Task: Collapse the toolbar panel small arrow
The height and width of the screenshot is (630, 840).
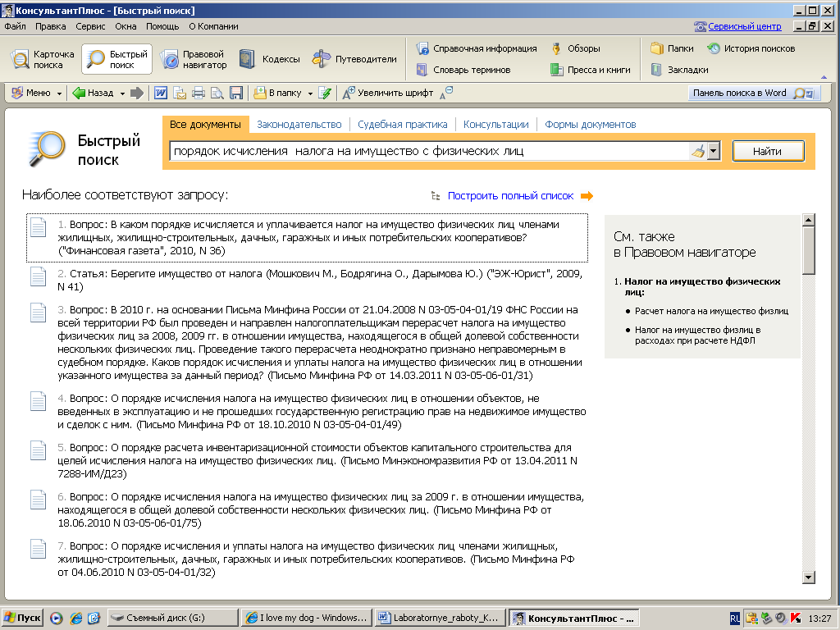Action: coord(824,77)
